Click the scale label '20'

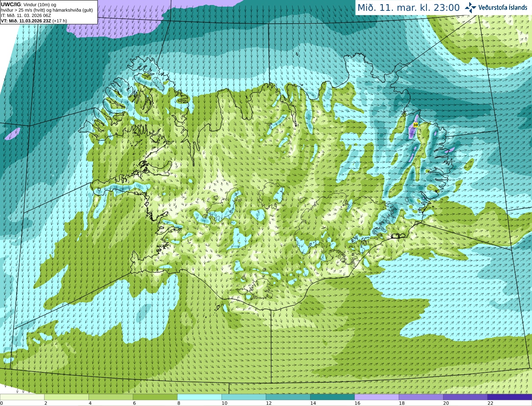pos(446,403)
